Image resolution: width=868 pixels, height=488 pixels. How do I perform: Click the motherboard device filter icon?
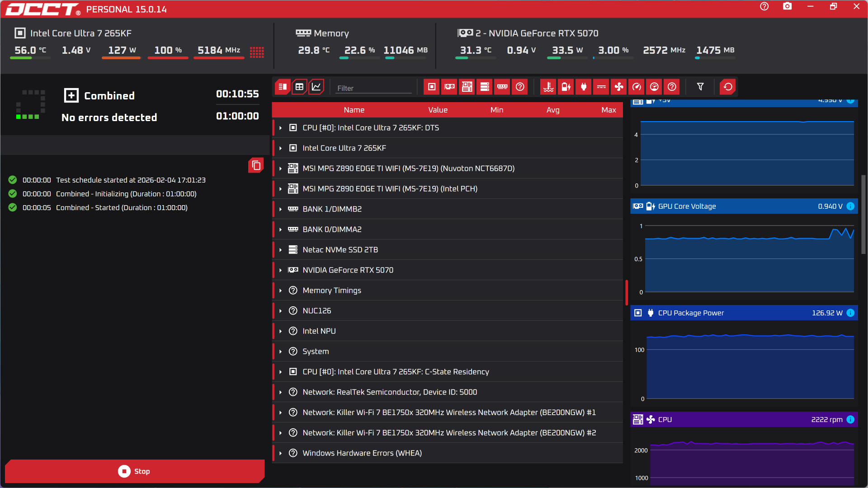467,87
